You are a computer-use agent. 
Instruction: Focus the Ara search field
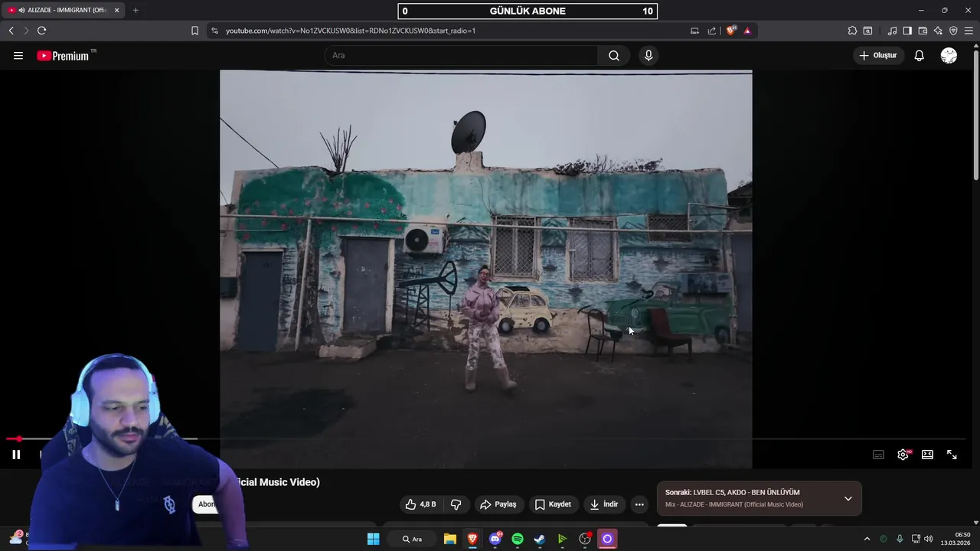click(461, 55)
